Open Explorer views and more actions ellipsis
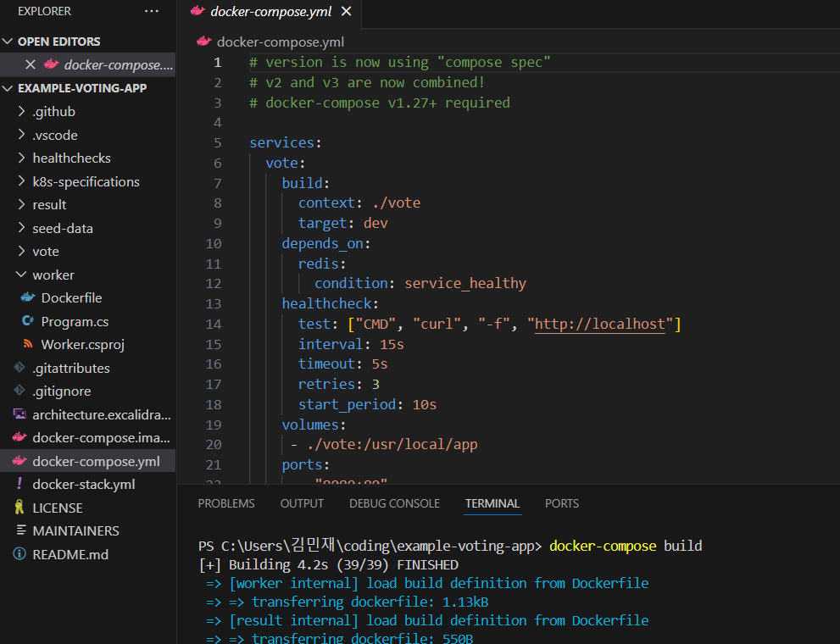Image resolution: width=840 pixels, height=644 pixels. [152, 11]
